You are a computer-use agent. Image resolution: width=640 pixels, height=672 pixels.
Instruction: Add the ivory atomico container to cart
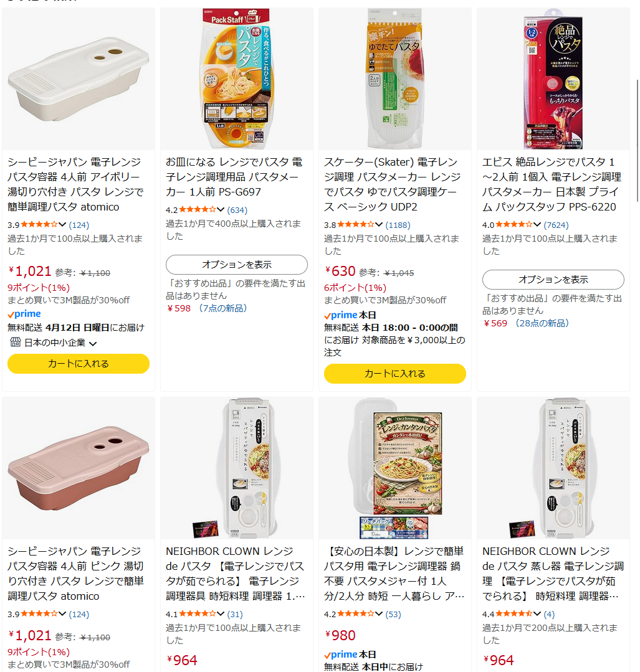(79, 364)
